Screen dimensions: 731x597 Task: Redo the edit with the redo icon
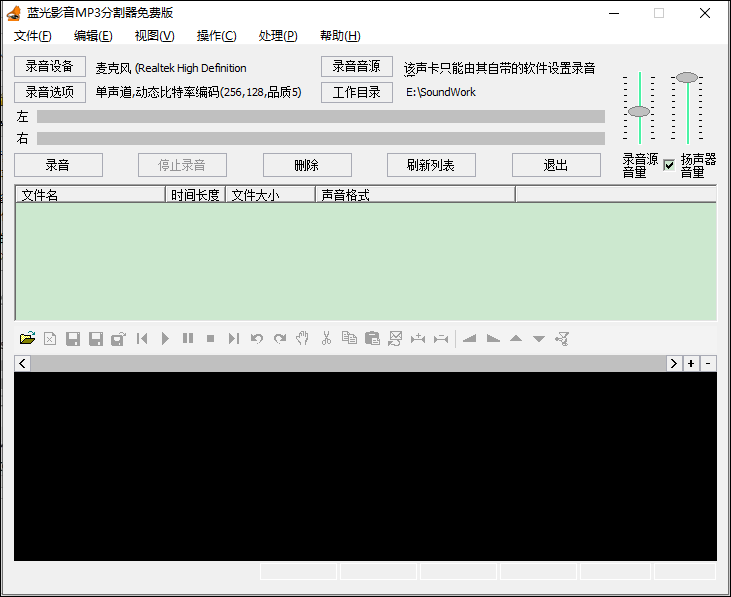[x=280, y=338]
